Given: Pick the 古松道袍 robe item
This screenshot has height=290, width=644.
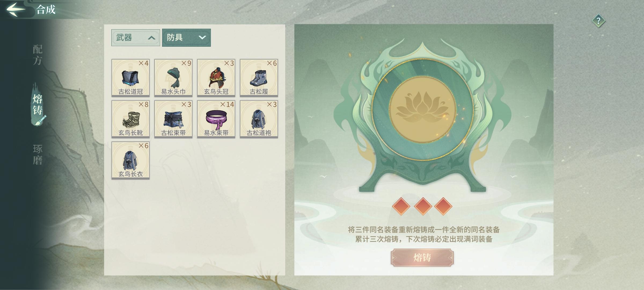Looking at the screenshot, I should point(259,119).
